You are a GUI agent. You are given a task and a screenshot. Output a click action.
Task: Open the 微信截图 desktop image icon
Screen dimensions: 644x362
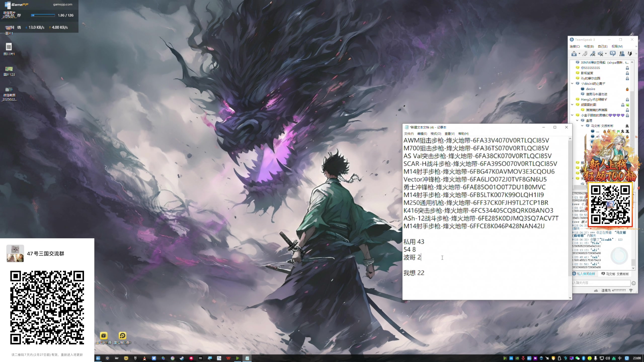coord(9,94)
